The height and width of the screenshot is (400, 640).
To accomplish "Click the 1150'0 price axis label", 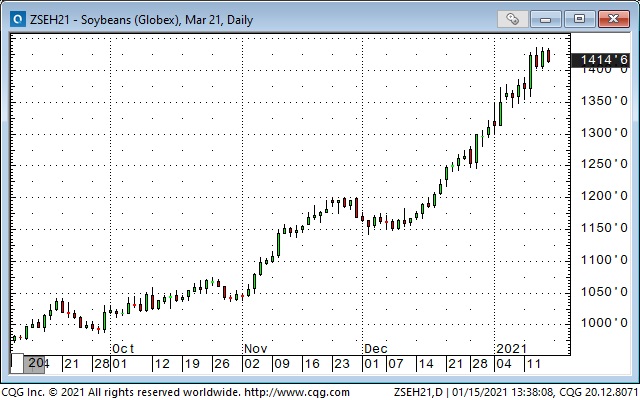I will (x=604, y=228).
